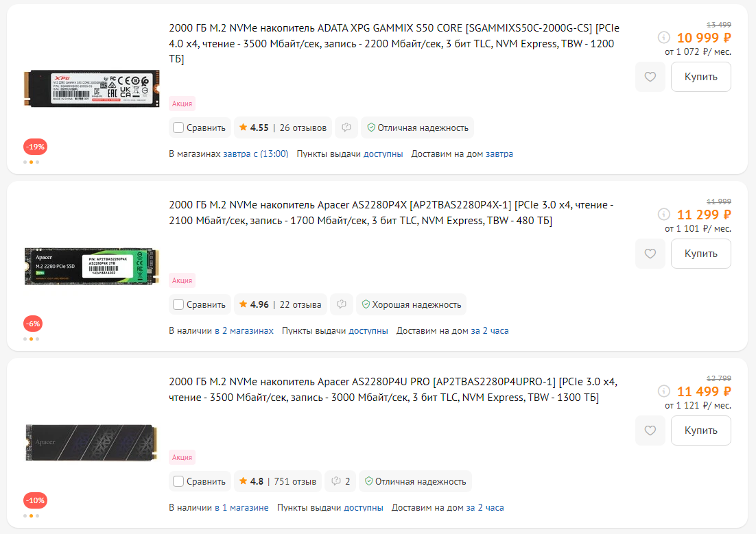Check Сравнить for ADATA XPG GAMMIX S50

(178, 128)
